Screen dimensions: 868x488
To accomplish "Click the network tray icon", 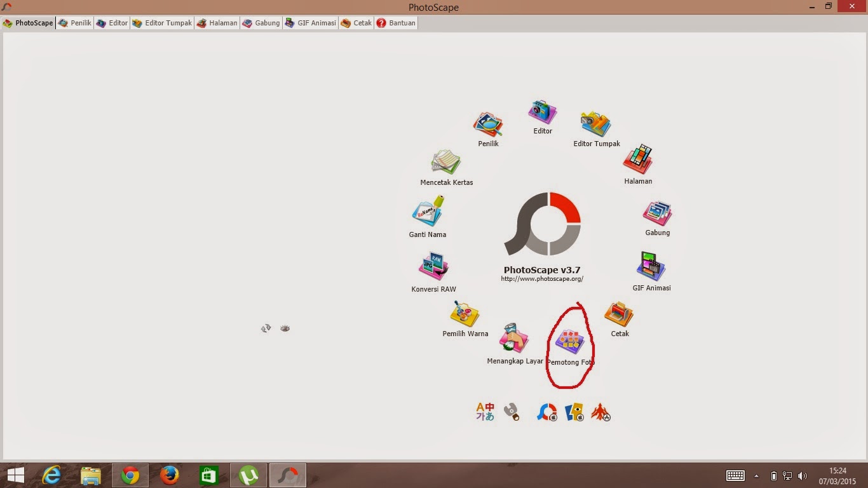I will [x=787, y=476].
